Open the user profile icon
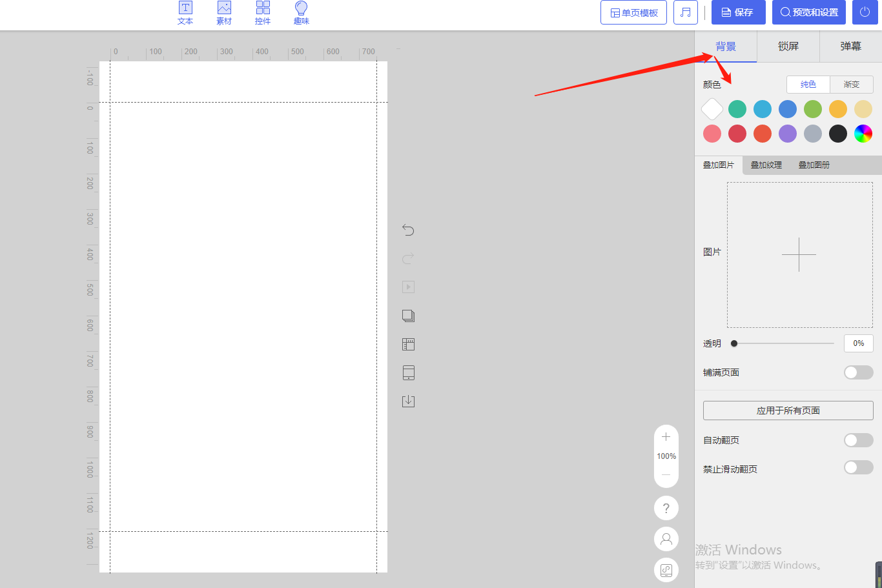 coord(666,539)
